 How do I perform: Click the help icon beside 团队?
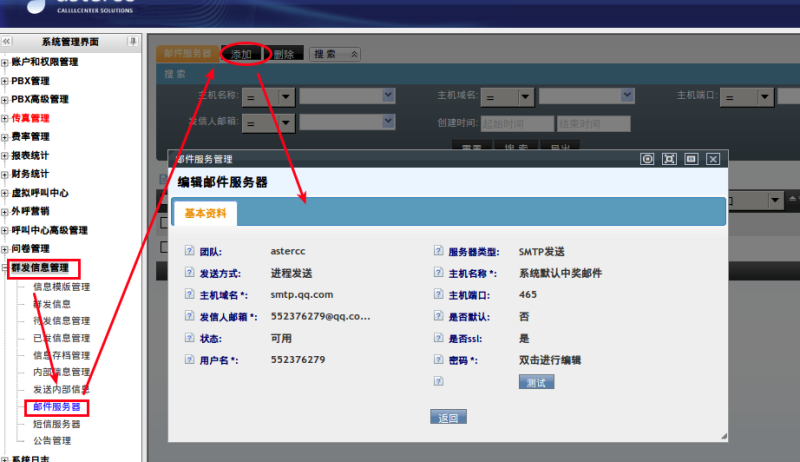190,251
